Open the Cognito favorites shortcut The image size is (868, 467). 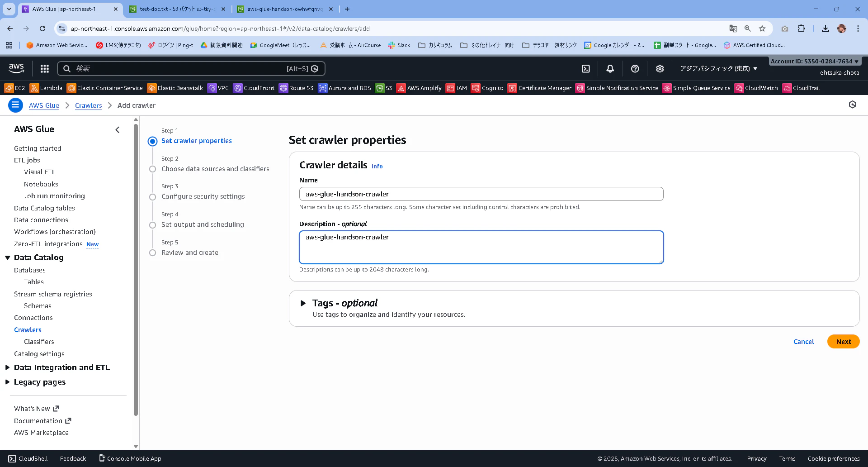(x=487, y=88)
